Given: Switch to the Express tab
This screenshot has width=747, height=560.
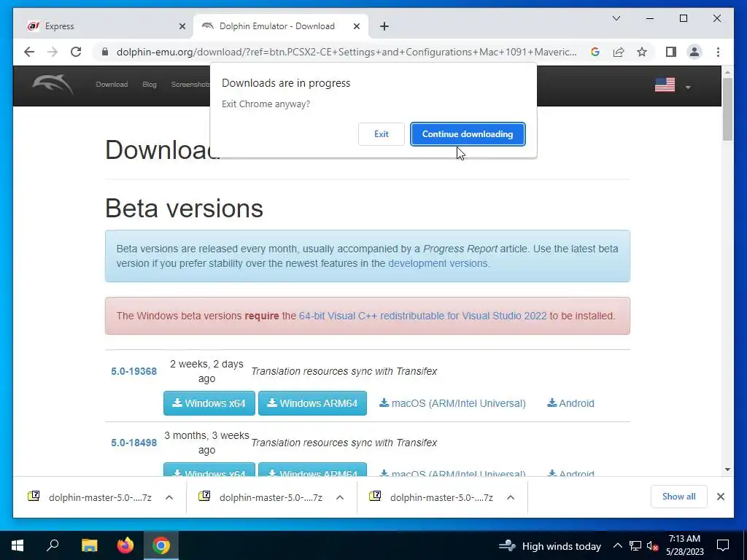Looking at the screenshot, I should tap(105, 26).
